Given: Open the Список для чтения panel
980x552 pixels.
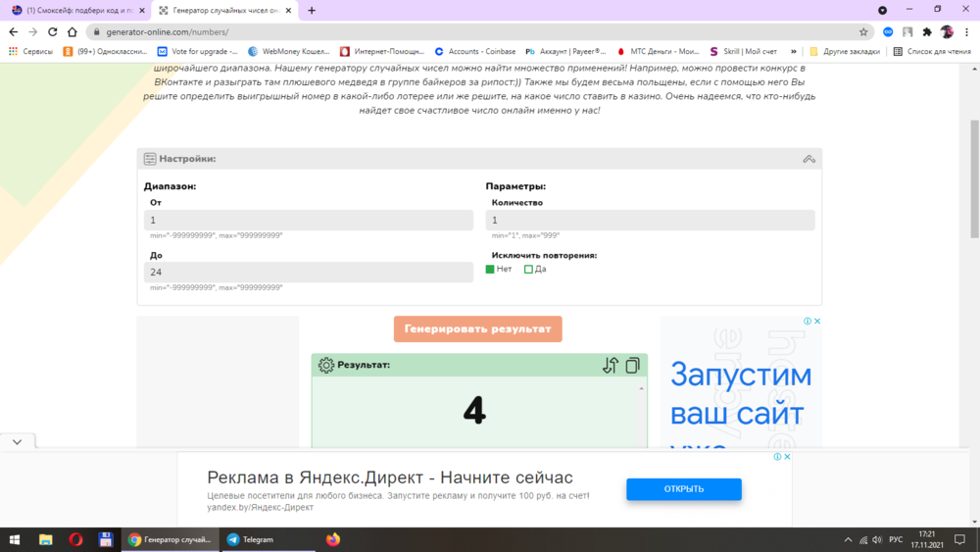Looking at the screenshot, I should click(932, 51).
